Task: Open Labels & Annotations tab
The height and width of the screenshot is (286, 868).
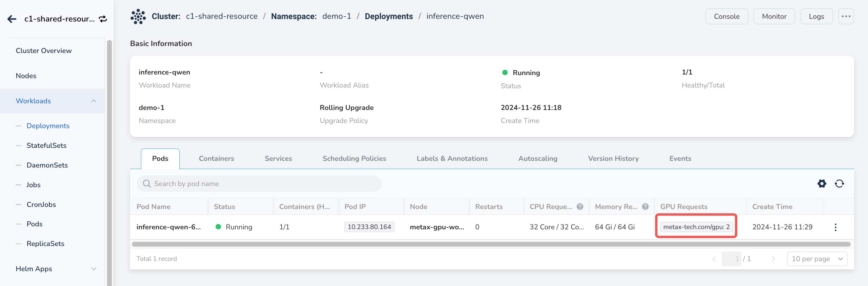Action: 452,159
